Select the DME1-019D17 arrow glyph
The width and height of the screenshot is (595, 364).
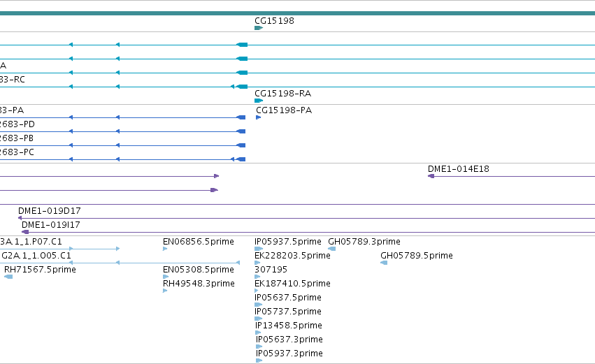click(x=20, y=218)
